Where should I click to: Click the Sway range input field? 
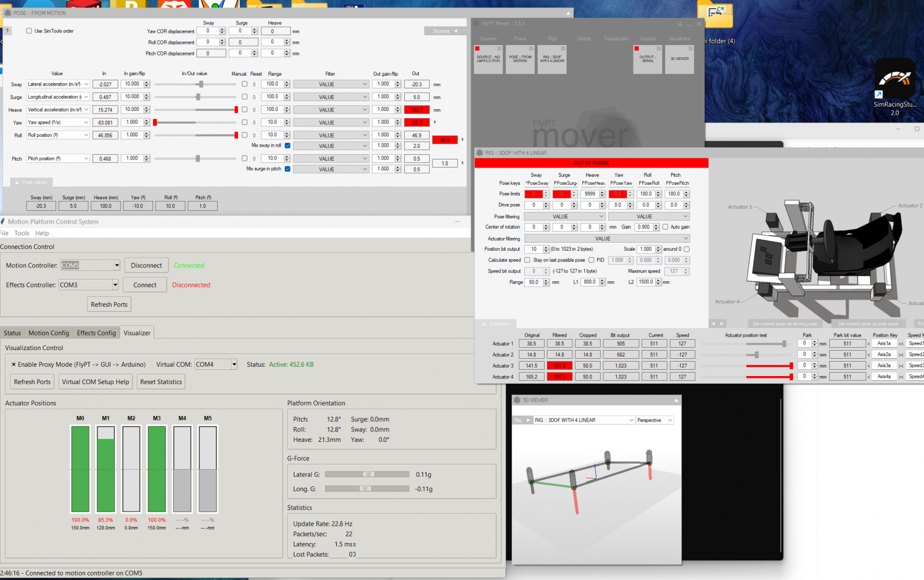point(273,84)
